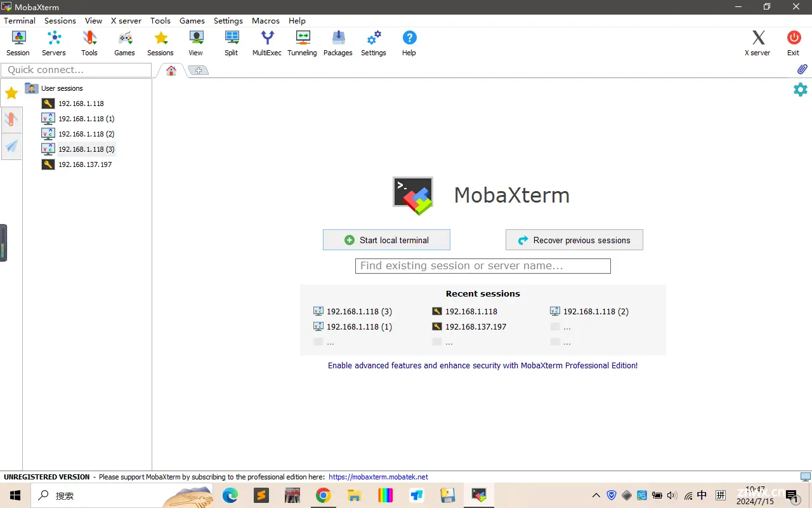Open Microsoft Edge from taskbar
Viewport: 812px width, 508px height.
tap(230, 495)
